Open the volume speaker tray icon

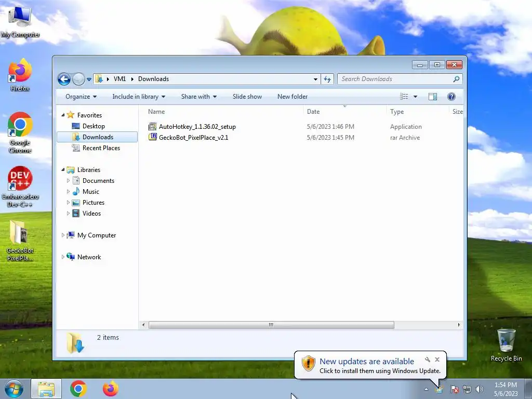tap(480, 389)
